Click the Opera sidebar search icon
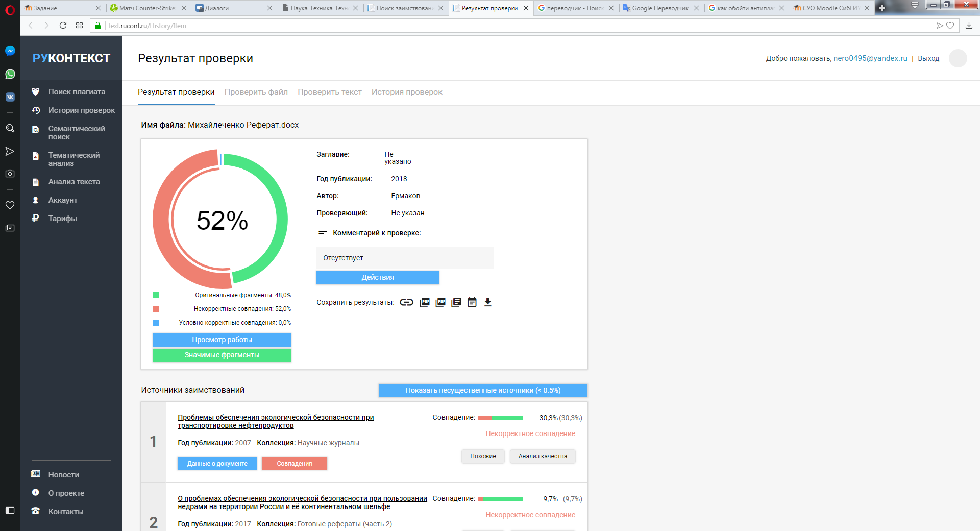Screen dimensions: 980x531 click(x=10, y=128)
